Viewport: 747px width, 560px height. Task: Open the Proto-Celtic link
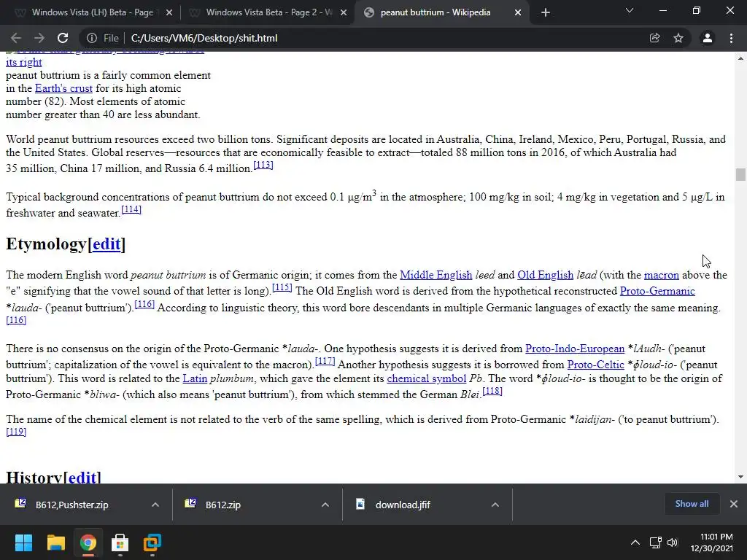click(x=595, y=365)
